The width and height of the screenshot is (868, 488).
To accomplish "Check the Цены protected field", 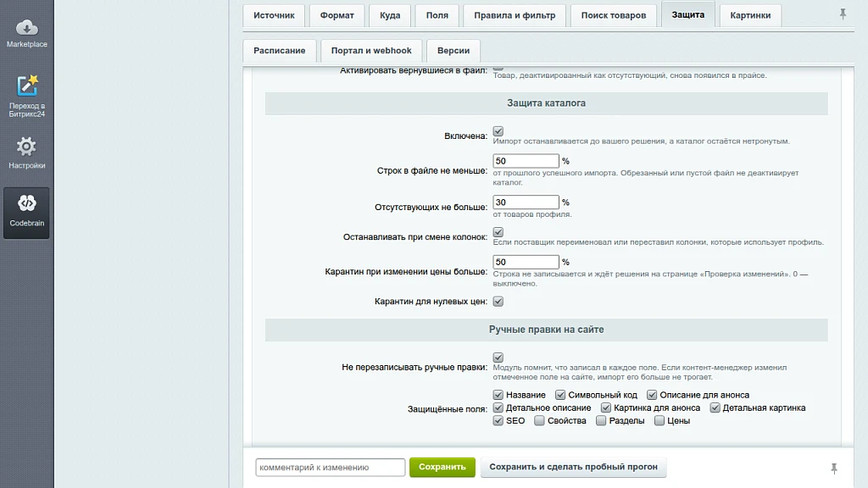I will tap(659, 420).
